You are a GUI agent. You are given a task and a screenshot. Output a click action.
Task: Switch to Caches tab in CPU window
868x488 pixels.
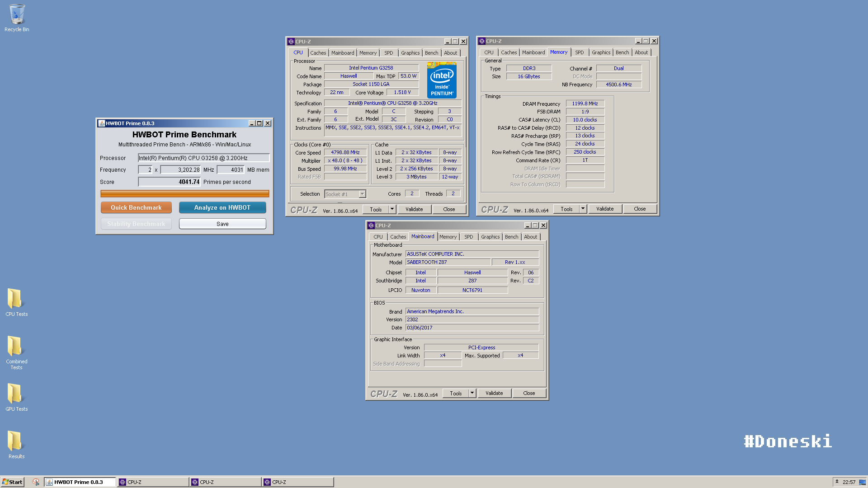[x=318, y=53]
